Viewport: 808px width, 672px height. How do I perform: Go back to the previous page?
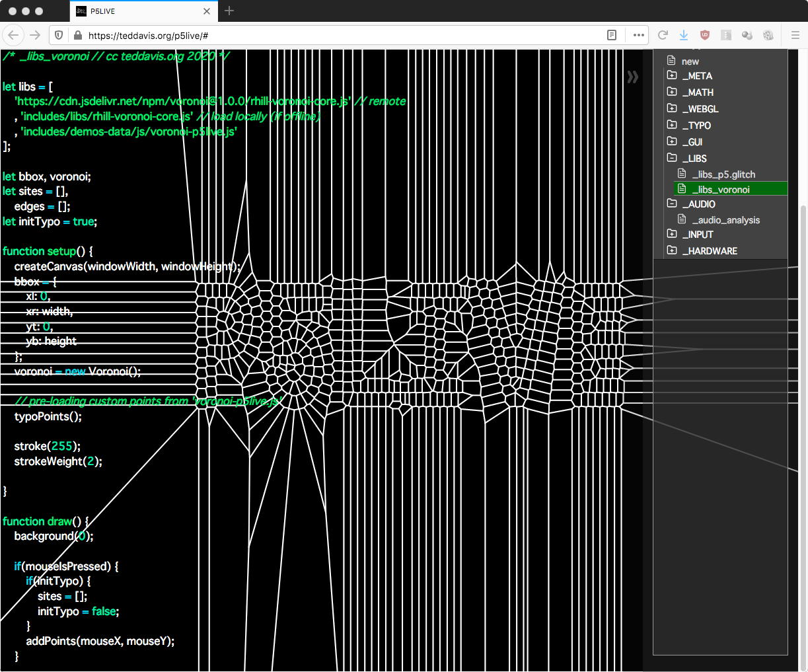13,35
